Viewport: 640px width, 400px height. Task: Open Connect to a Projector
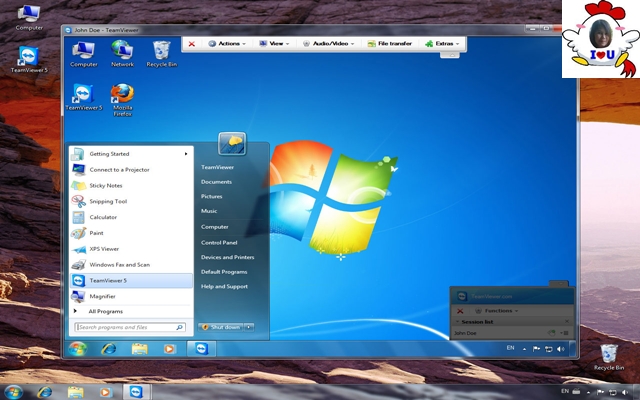pyautogui.click(x=131, y=170)
